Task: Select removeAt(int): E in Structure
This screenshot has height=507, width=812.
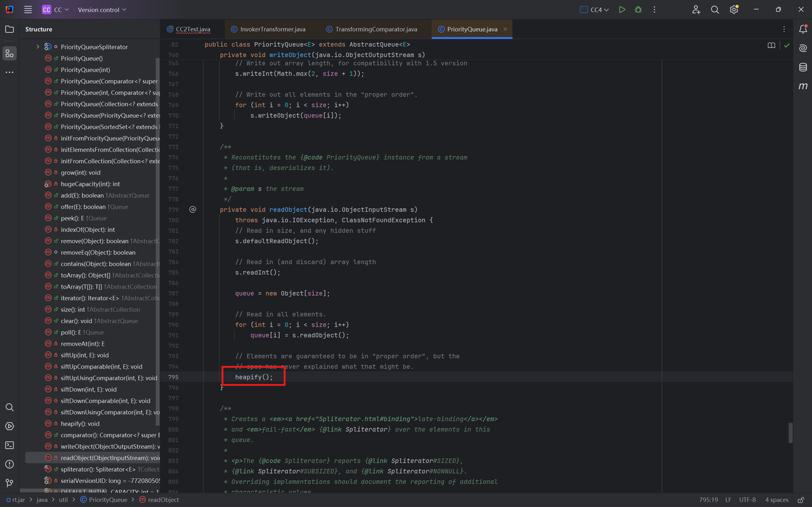Action: click(82, 344)
